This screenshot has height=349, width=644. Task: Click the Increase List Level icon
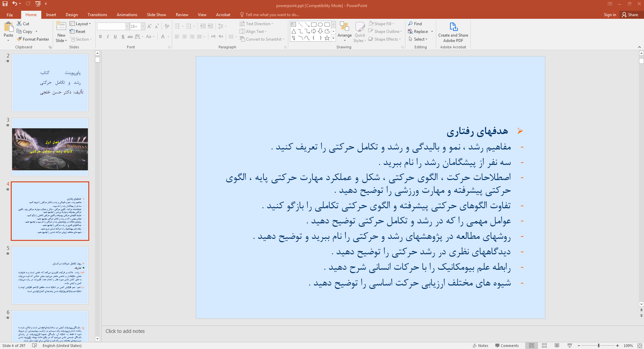click(x=210, y=26)
